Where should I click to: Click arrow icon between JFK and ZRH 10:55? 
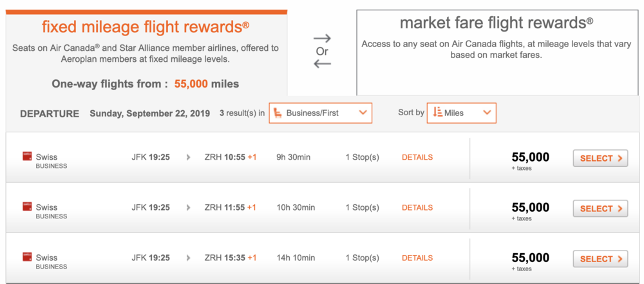pos(188,157)
